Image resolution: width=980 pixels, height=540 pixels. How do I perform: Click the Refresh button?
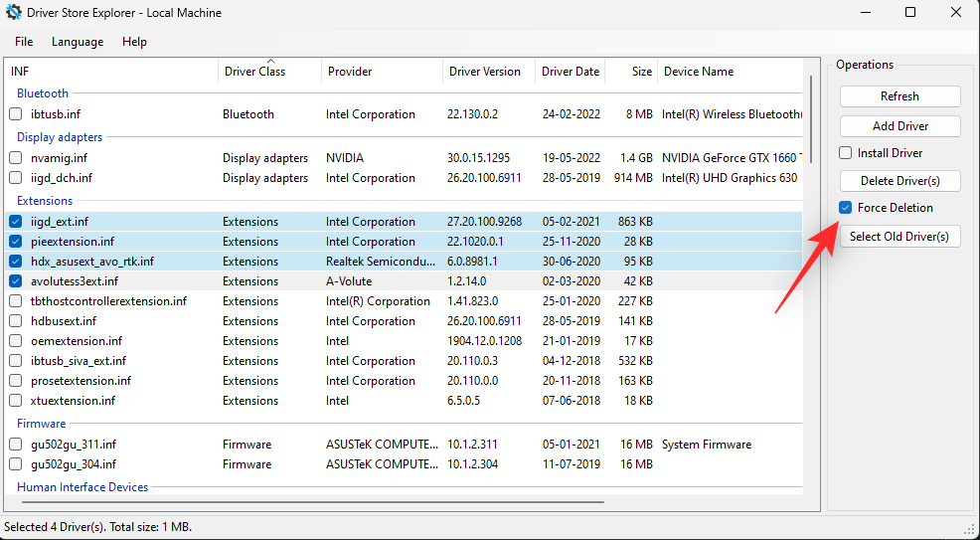900,96
